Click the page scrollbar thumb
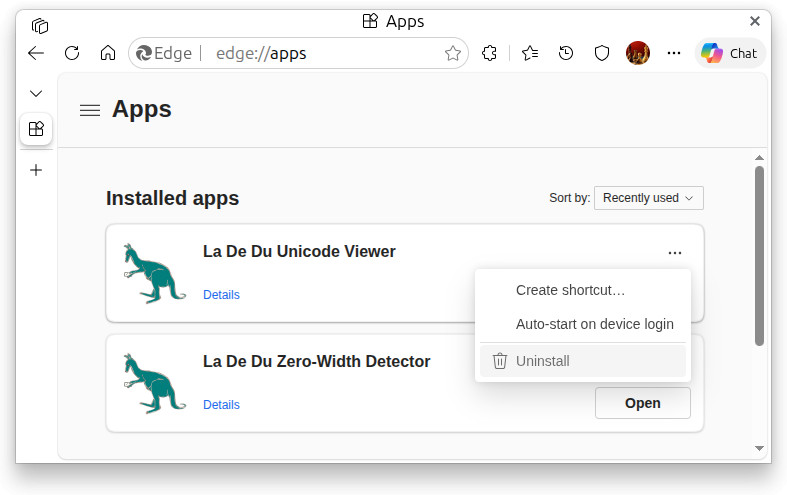This screenshot has height=495, width=787. click(759, 256)
